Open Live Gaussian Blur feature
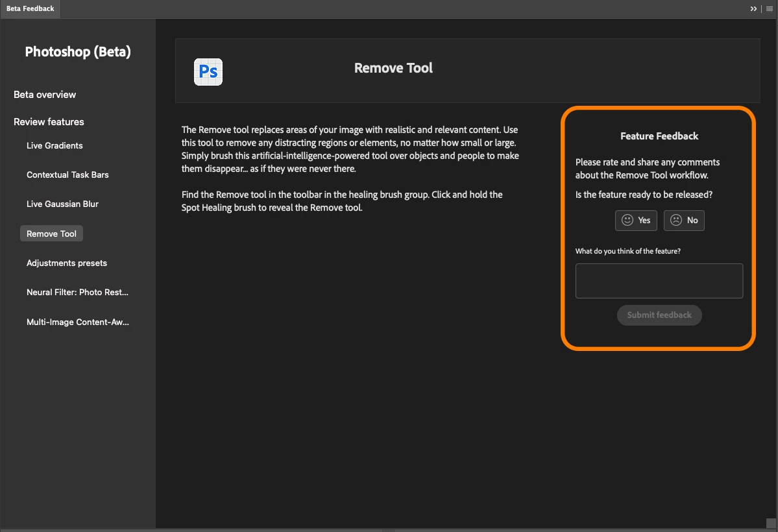 click(62, 204)
